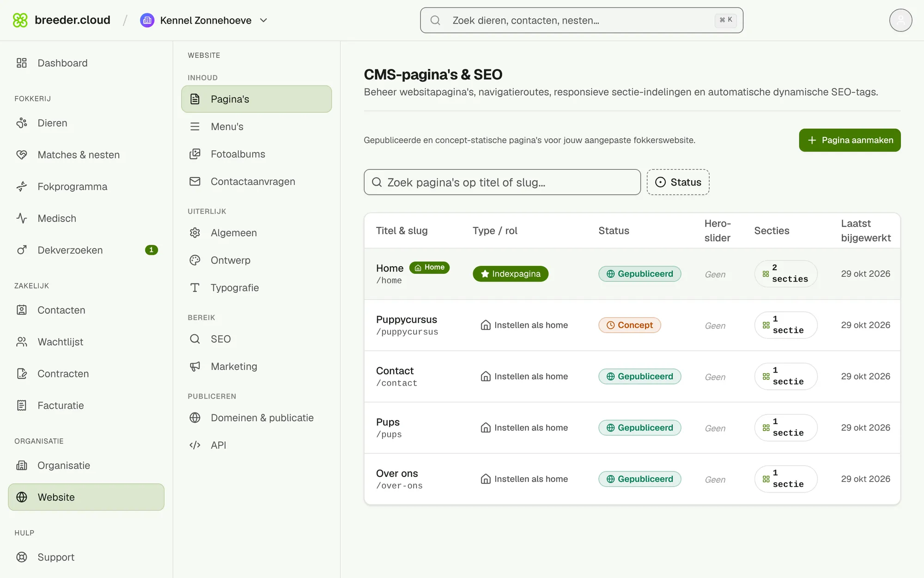Viewport: 924px width, 578px height.
Task: Focus the global search field
Action: 582,20
